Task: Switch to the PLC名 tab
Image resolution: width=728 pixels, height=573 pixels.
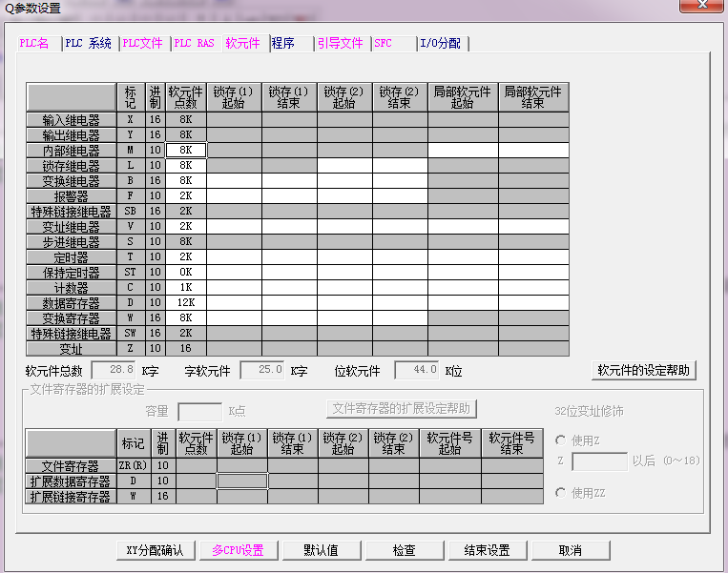Action: [34, 44]
